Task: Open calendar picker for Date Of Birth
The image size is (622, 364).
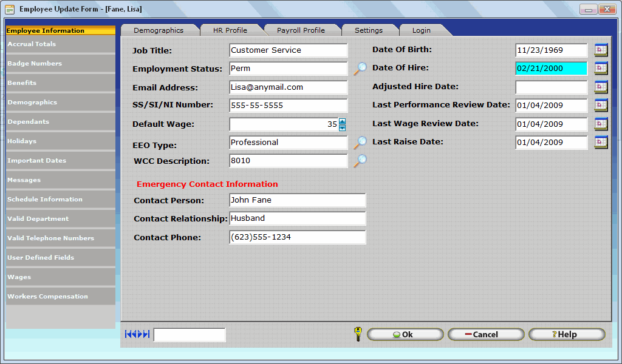Action: [601, 50]
